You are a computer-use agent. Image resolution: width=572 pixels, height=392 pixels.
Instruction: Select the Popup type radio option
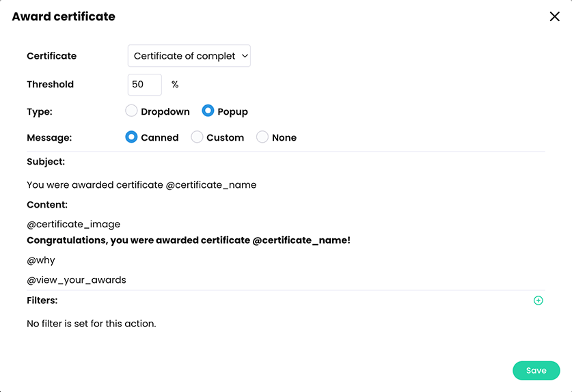[208, 111]
